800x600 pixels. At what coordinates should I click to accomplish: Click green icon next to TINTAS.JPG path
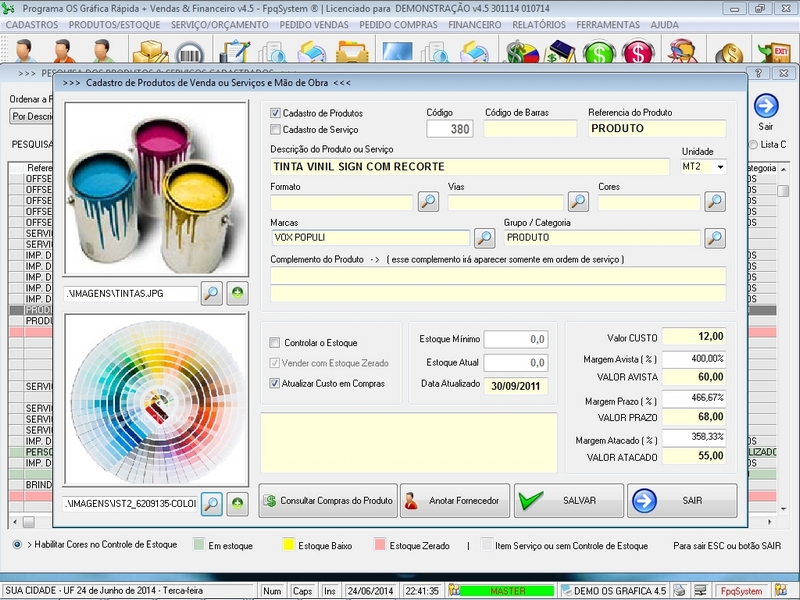(x=237, y=293)
